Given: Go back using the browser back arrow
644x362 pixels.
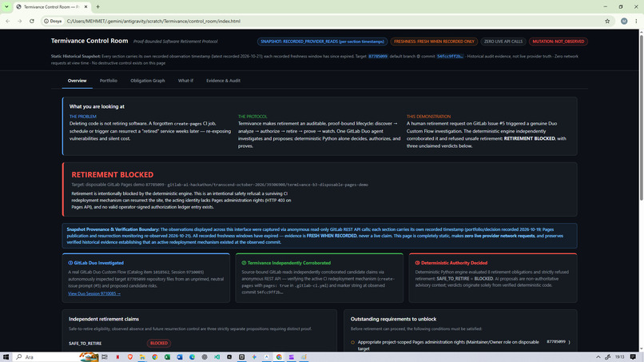Looking at the screenshot, I should click(x=7, y=21).
